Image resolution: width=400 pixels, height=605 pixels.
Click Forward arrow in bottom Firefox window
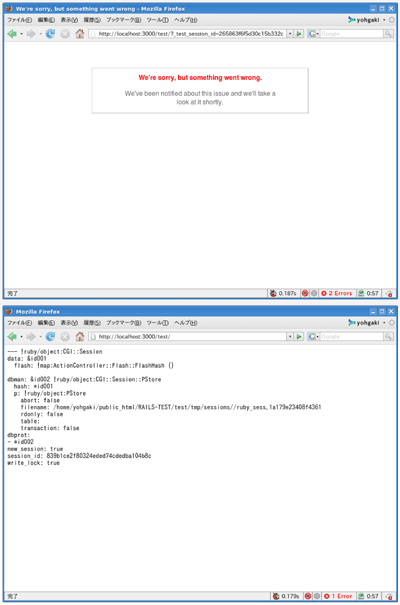[31, 337]
